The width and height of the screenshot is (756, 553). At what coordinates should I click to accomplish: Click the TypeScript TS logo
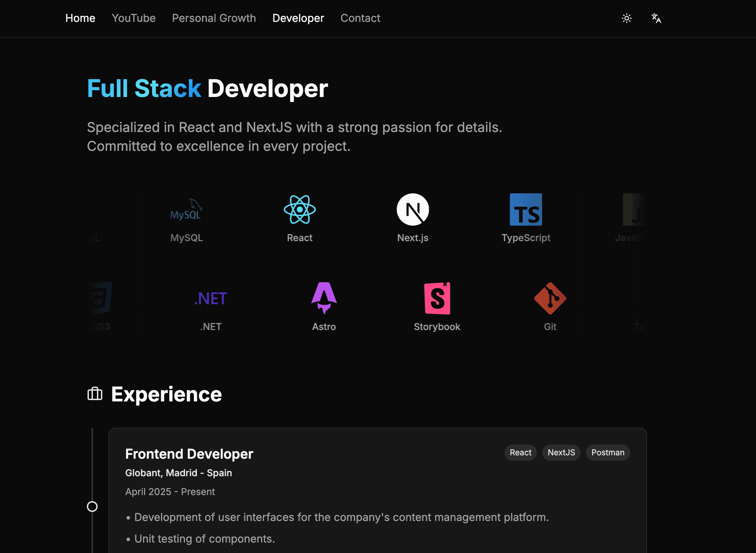[526, 209]
